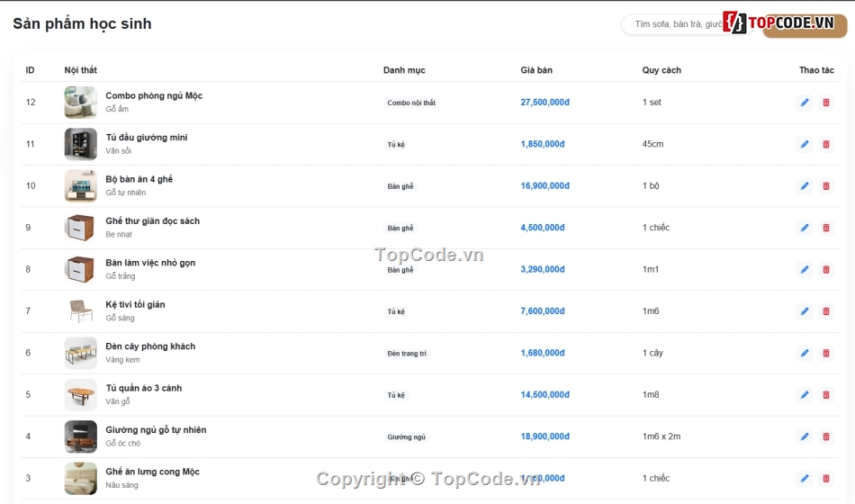Screen dimensions: 855x504
Task: Click the Danh mục column header
Action: click(404, 70)
